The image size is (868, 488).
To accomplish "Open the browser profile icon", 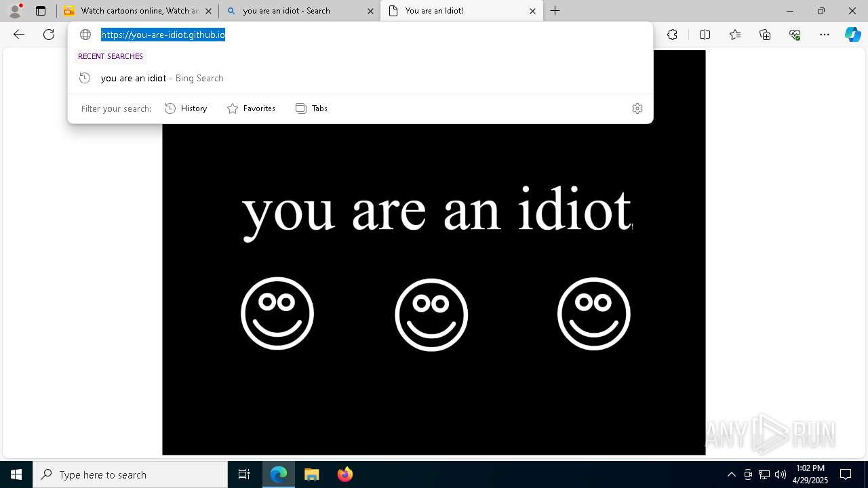I will pyautogui.click(x=15, y=11).
